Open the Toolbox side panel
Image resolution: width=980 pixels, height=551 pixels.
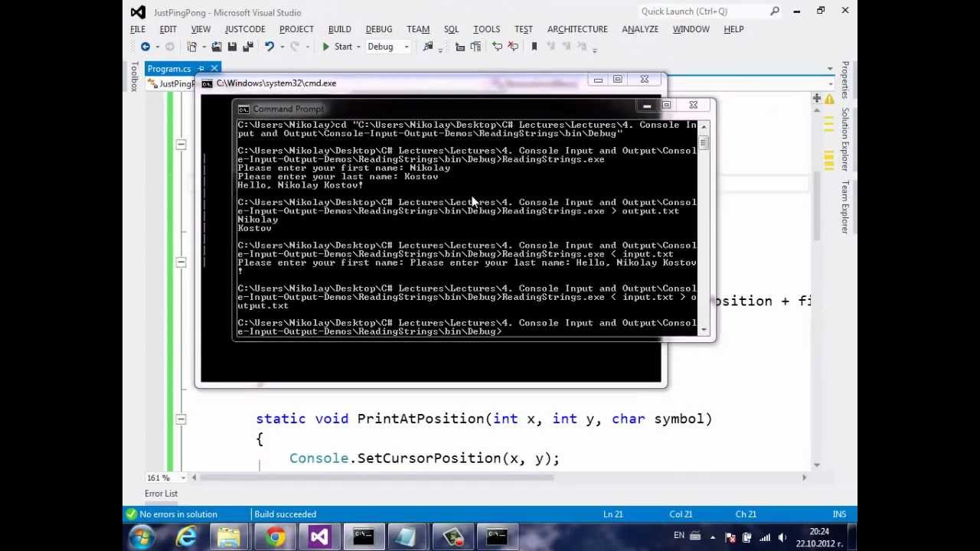[135, 77]
